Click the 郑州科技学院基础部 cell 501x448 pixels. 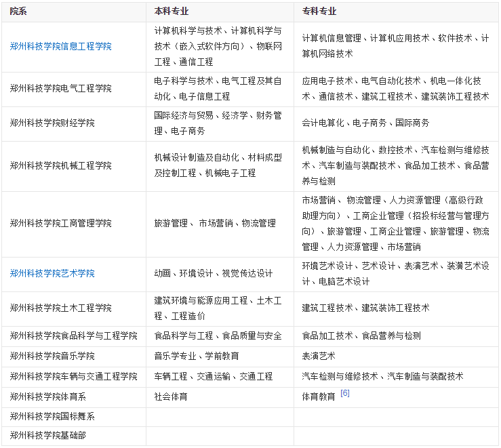click(x=74, y=436)
